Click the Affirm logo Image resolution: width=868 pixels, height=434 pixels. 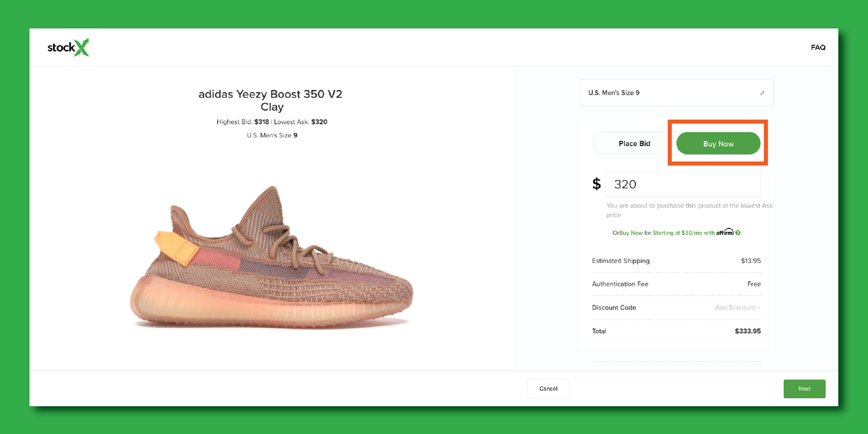click(x=725, y=232)
